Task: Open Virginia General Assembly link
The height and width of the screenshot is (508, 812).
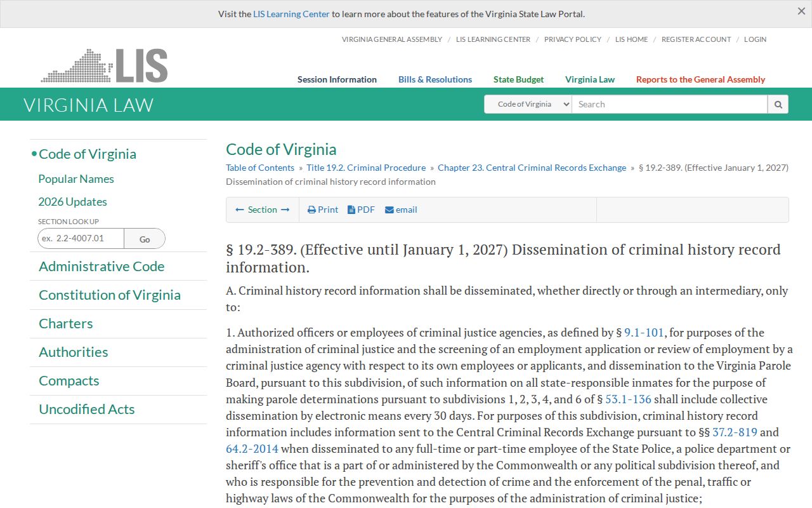Action: click(x=392, y=39)
